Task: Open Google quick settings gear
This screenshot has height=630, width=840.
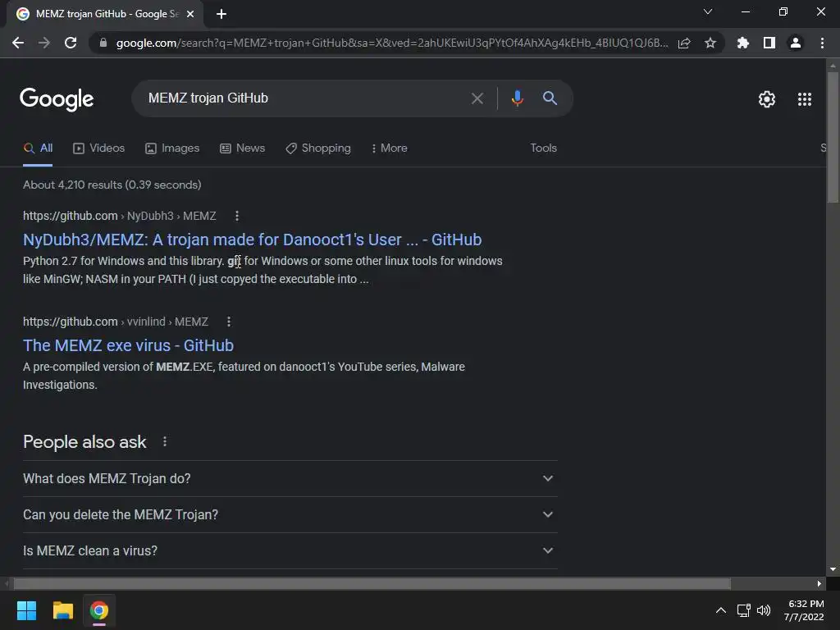Action: 767,99
